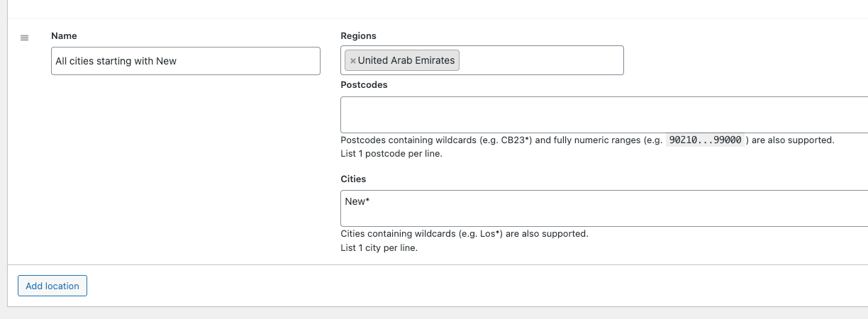Click the Postcodes label

coord(364,84)
